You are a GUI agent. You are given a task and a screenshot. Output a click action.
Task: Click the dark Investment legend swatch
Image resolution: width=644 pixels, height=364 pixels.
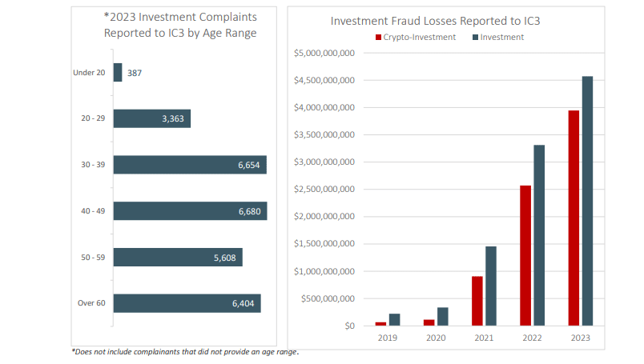(x=475, y=38)
